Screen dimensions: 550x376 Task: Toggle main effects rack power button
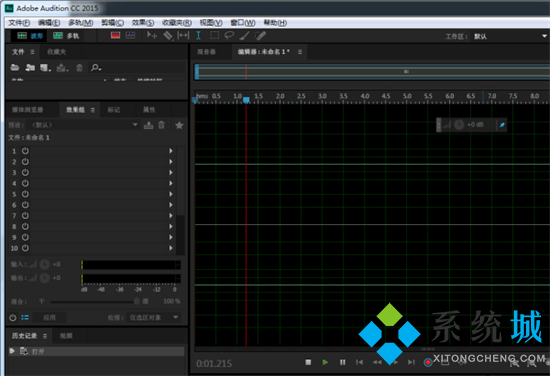tap(13, 318)
